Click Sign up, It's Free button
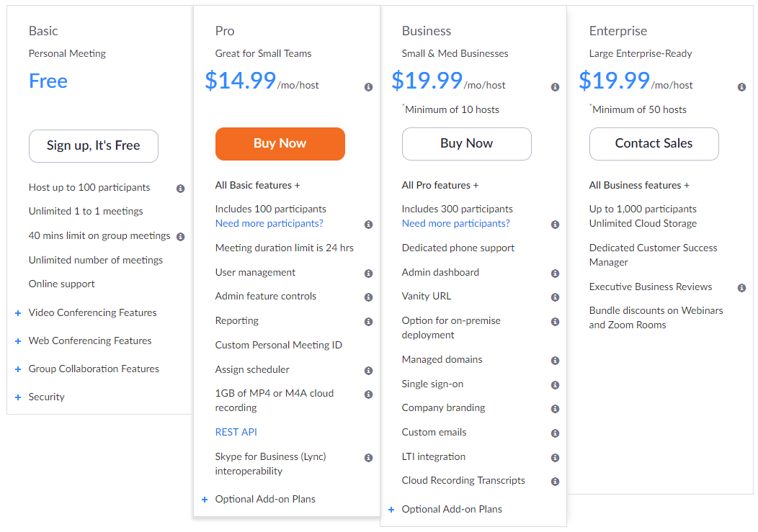This screenshot has height=532, width=758. [94, 146]
